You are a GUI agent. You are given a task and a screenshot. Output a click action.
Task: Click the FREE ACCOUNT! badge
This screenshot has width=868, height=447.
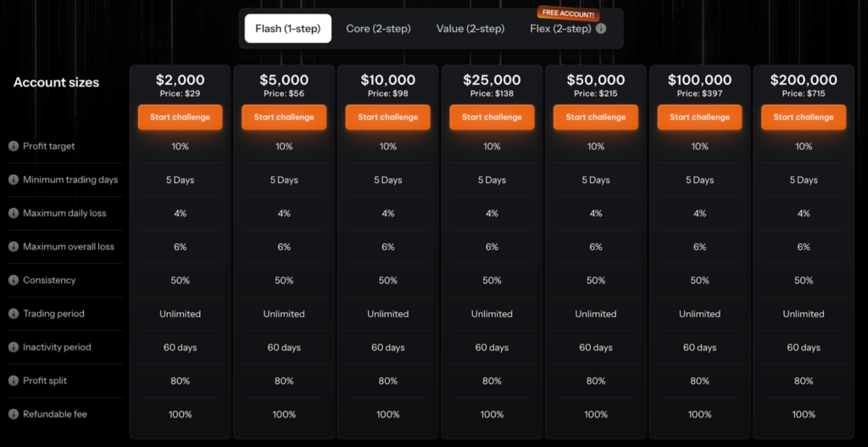[x=568, y=14]
